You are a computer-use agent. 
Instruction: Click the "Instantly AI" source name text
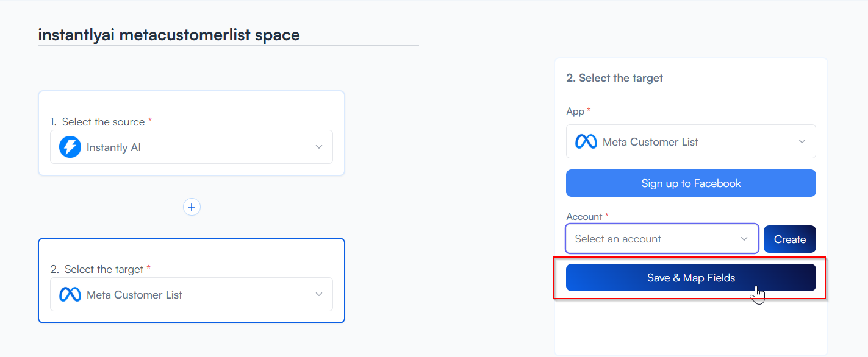(113, 147)
